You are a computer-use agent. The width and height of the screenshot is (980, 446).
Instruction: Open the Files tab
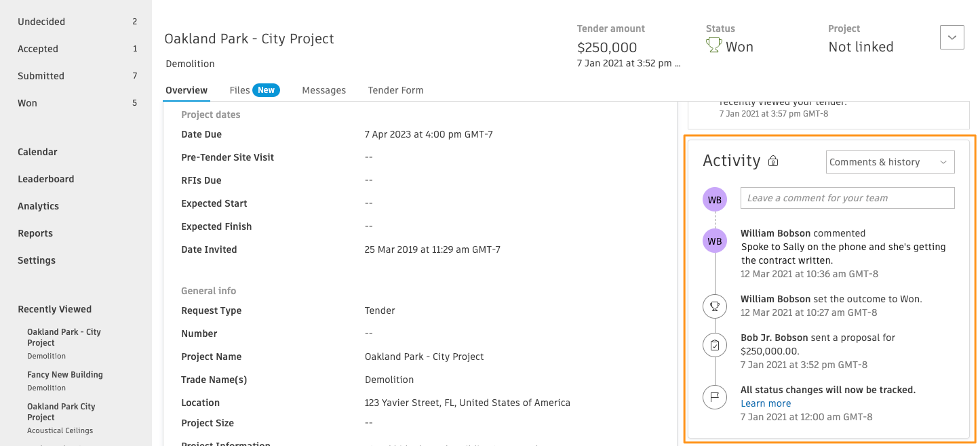pyautogui.click(x=240, y=90)
